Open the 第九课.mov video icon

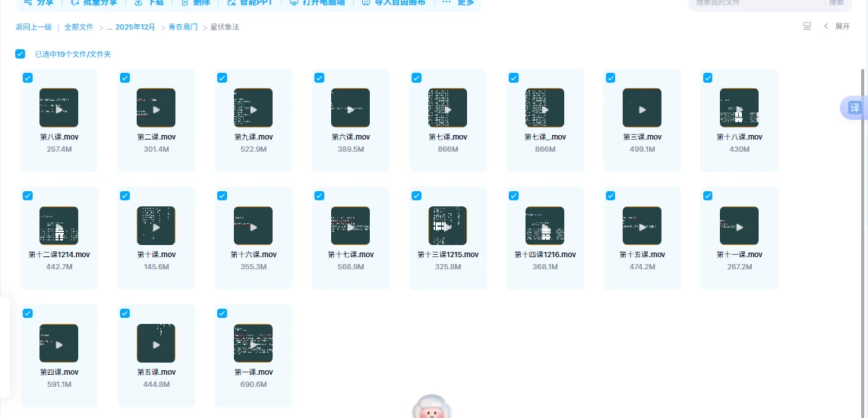[253, 108]
